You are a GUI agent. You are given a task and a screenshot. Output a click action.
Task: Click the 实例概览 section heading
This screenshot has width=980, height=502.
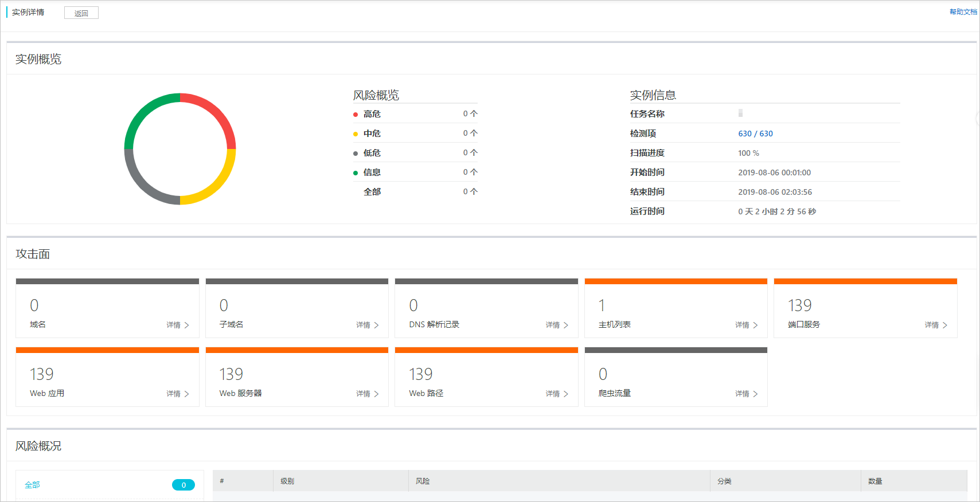pos(38,59)
